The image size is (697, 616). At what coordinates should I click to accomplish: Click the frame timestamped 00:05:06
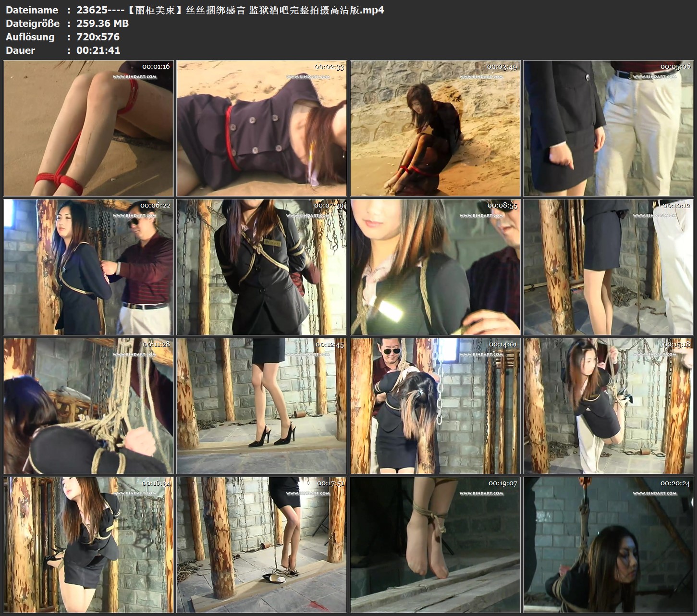[609, 128]
